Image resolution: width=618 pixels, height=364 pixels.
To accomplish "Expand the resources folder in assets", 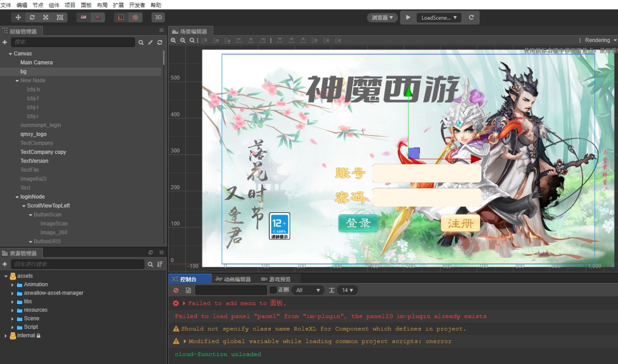I will pos(12,310).
